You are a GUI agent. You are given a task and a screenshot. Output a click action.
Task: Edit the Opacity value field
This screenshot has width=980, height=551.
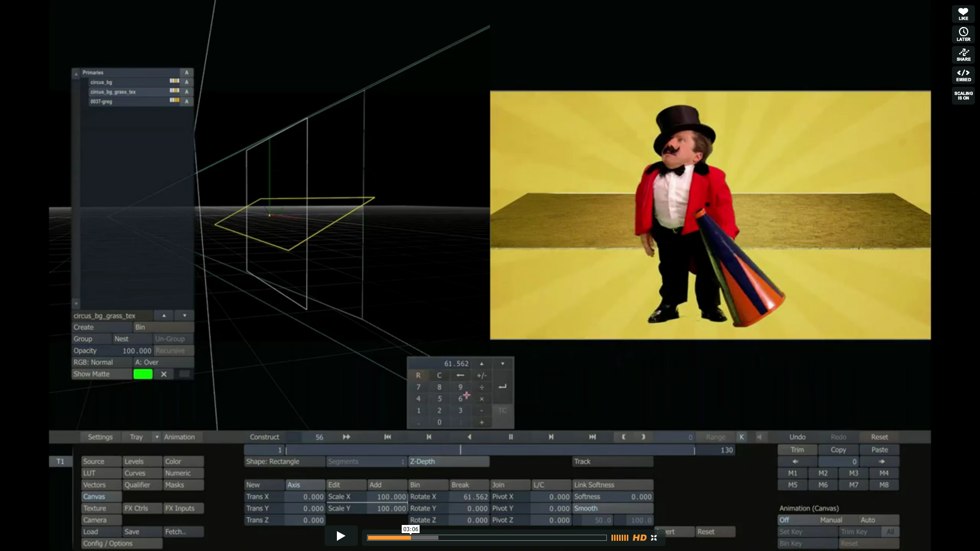[133, 350]
